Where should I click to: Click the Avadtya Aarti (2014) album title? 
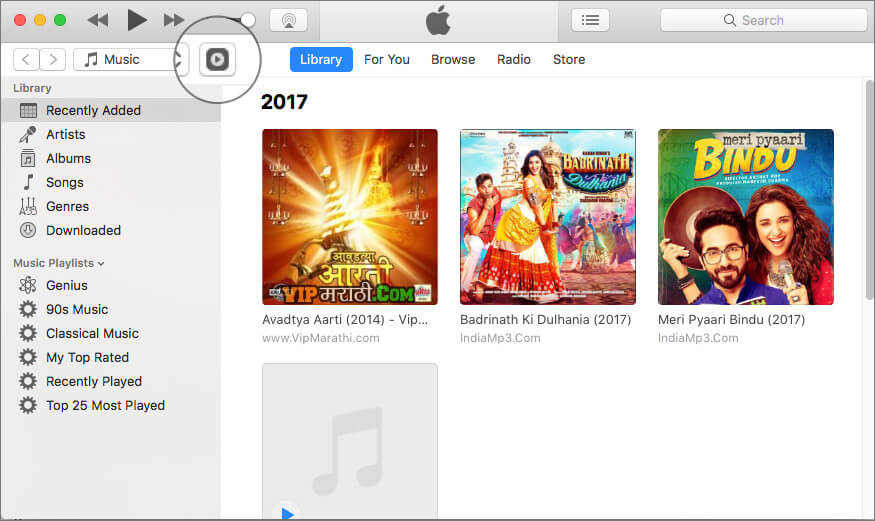click(345, 320)
